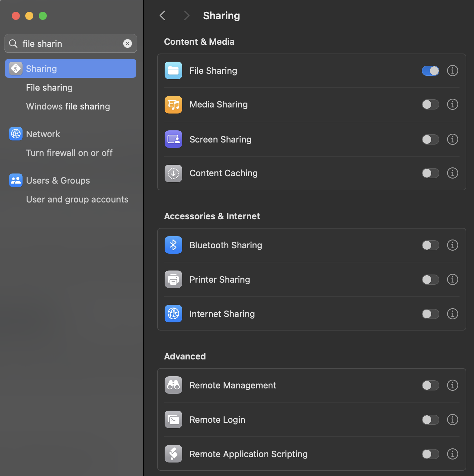Click Turn firewall on or off

coord(69,153)
